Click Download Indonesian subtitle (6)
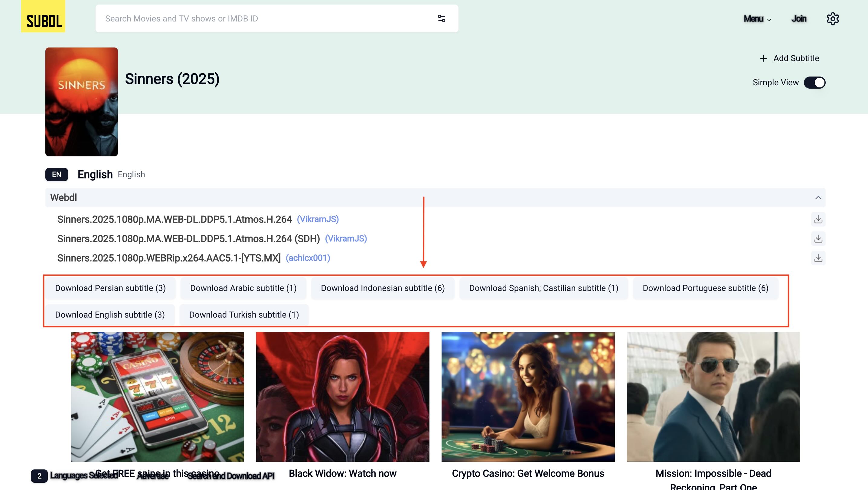868x490 pixels. (383, 288)
